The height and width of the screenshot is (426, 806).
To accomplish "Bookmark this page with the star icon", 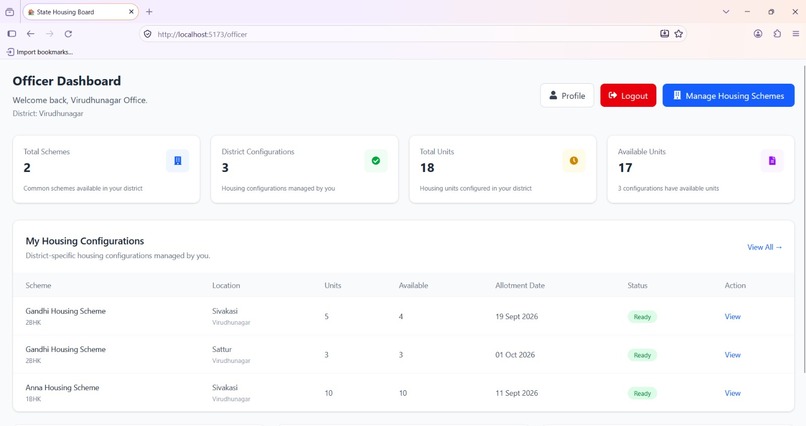I will pyautogui.click(x=679, y=34).
